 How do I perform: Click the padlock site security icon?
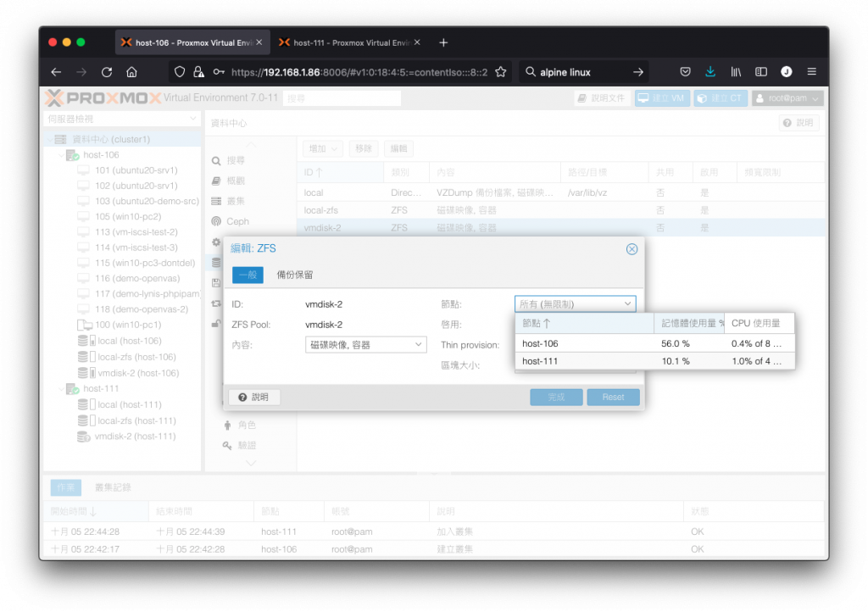pyautogui.click(x=198, y=72)
